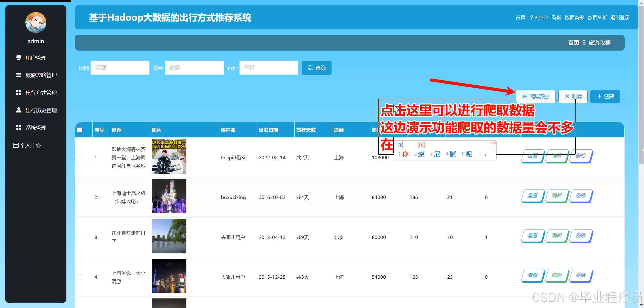Open 系统管理 in the sidebar
This screenshot has height=308, width=644.
pos(36,128)
